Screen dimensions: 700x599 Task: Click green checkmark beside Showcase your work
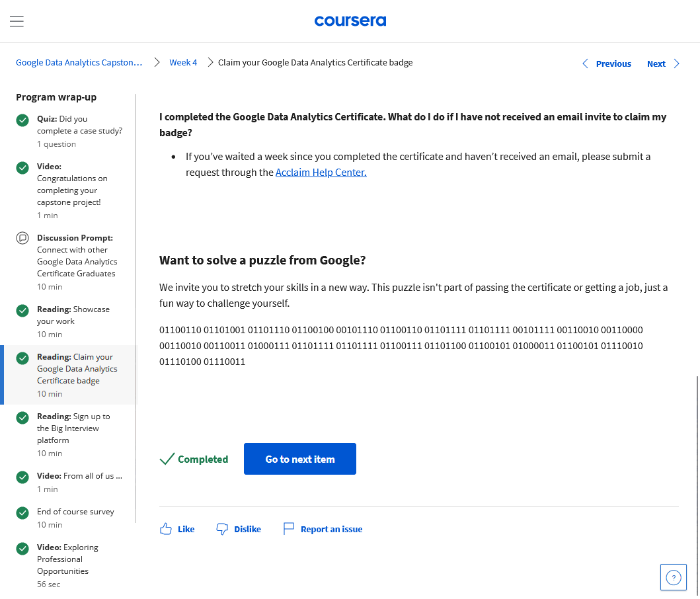[x=22, y=311]
